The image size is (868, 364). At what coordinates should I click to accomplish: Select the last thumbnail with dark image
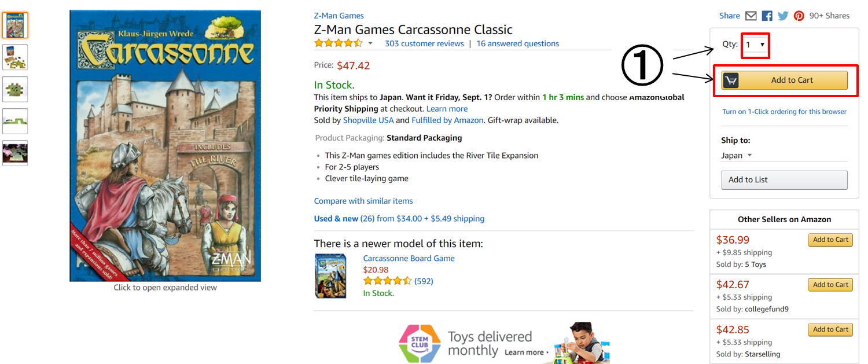point(15,153)
